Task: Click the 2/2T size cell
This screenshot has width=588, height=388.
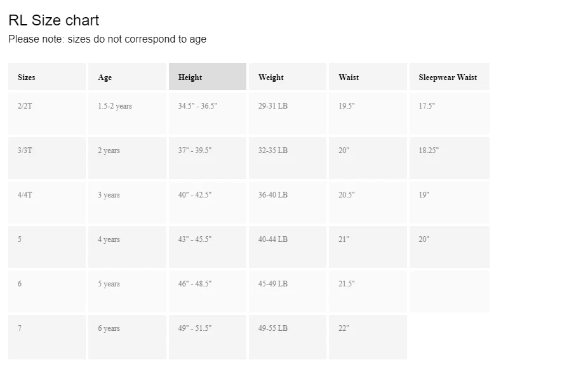Action: 47,114
